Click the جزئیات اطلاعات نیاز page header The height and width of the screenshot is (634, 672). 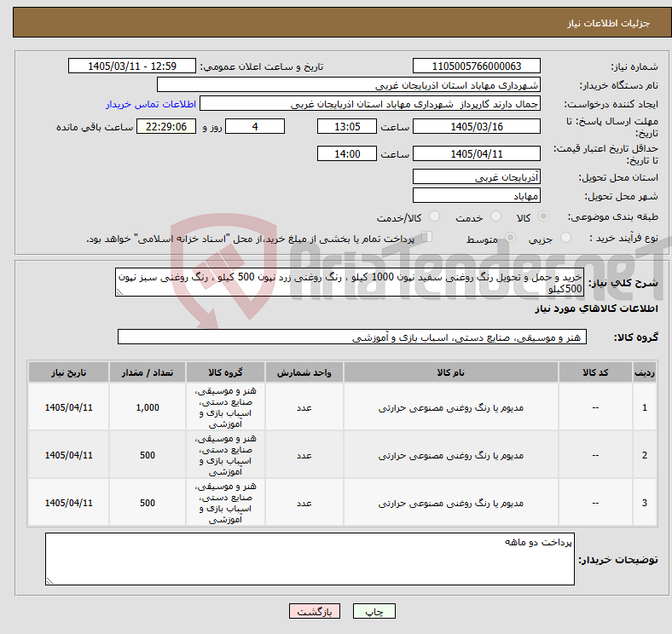[609, 23]
